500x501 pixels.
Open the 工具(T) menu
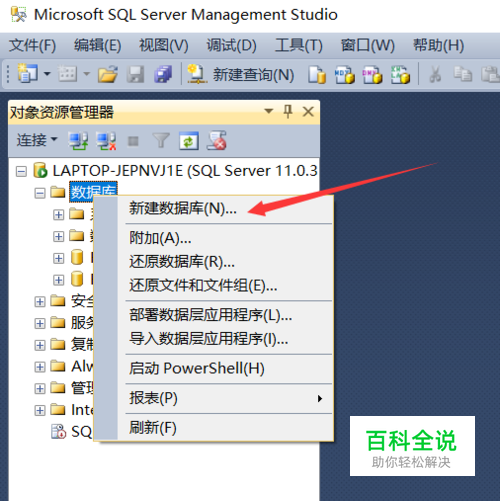click(299, 45)
